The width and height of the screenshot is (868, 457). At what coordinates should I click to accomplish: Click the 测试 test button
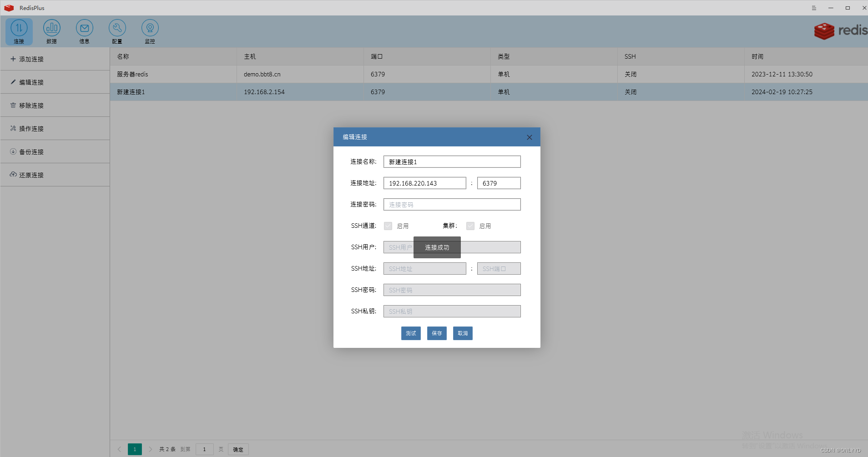[411, 333]
